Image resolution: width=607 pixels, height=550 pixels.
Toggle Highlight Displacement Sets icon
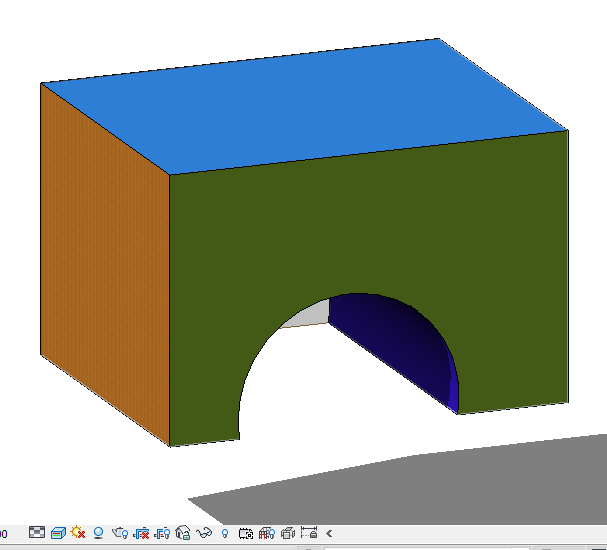(x=288, y=533)
